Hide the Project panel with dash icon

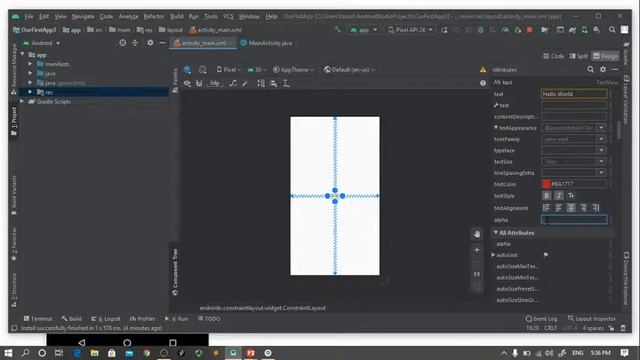[162, 43]
